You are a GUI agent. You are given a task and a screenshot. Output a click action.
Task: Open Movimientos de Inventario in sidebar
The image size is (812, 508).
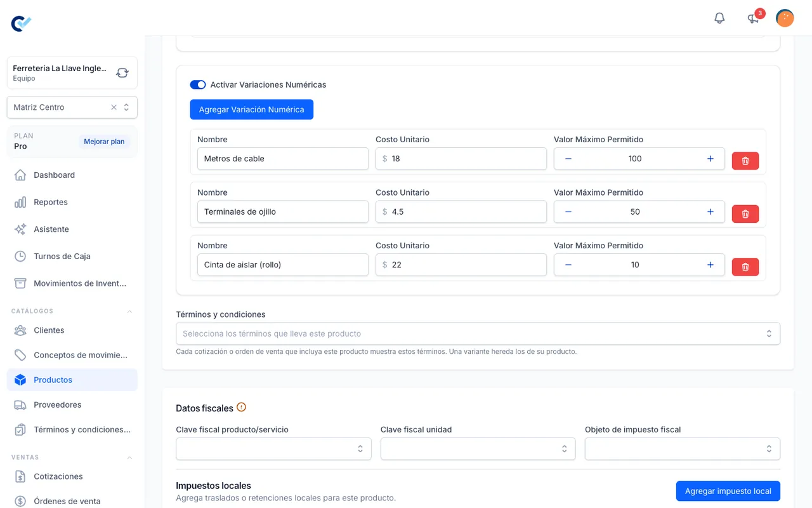(72, 283)
